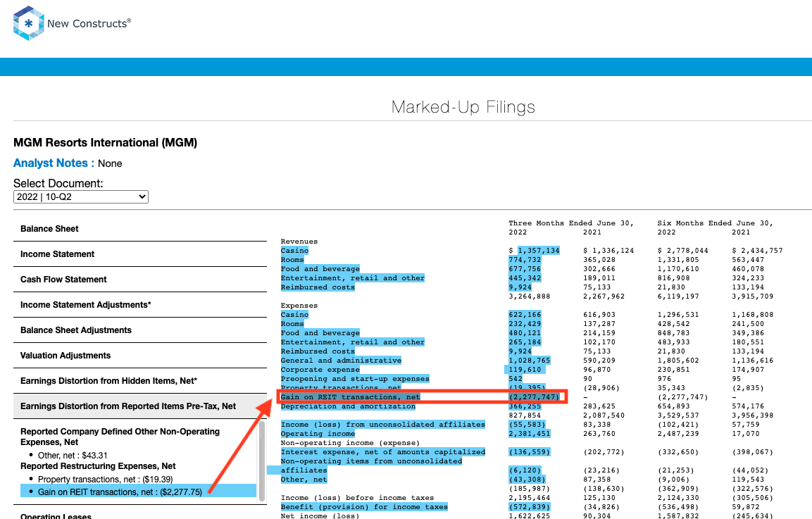Click 'MGM Resorts International (MGM)' title
Image resolution: width=812 pixels, height=519 pixels.
[x=105, y=142]
